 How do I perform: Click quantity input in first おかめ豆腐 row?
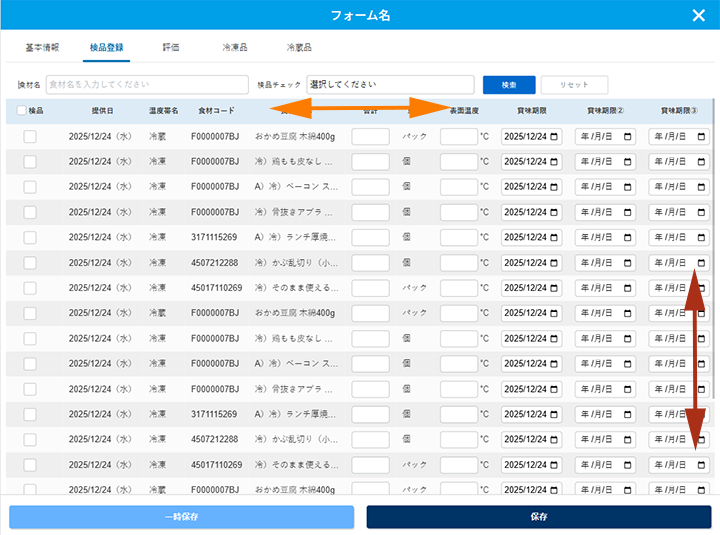(x=371, y=136)
